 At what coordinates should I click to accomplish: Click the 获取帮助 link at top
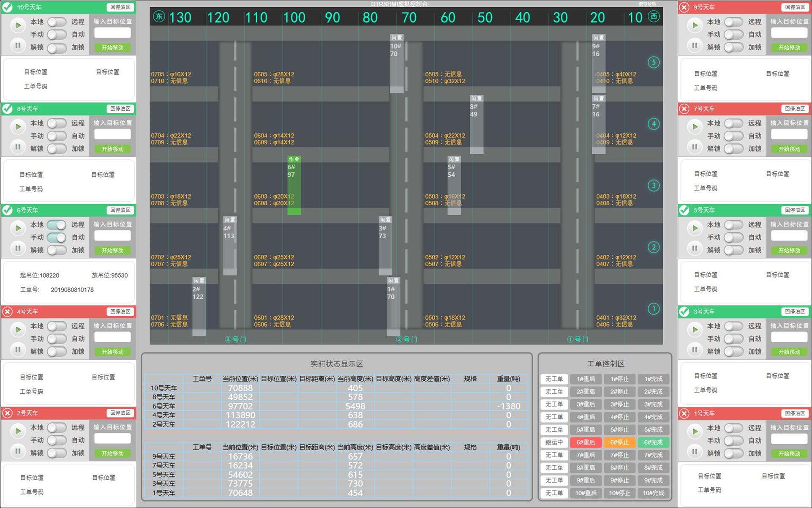pos(647,4)
